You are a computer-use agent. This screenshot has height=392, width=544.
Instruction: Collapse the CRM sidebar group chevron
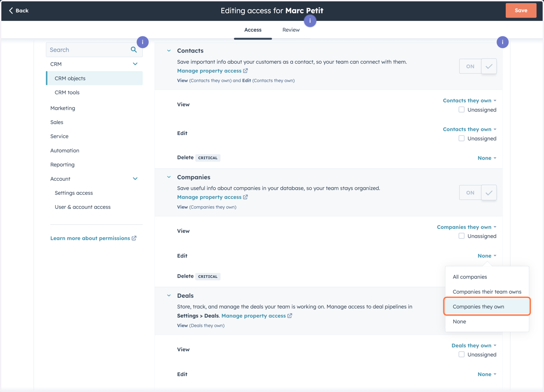coord(135,64)
